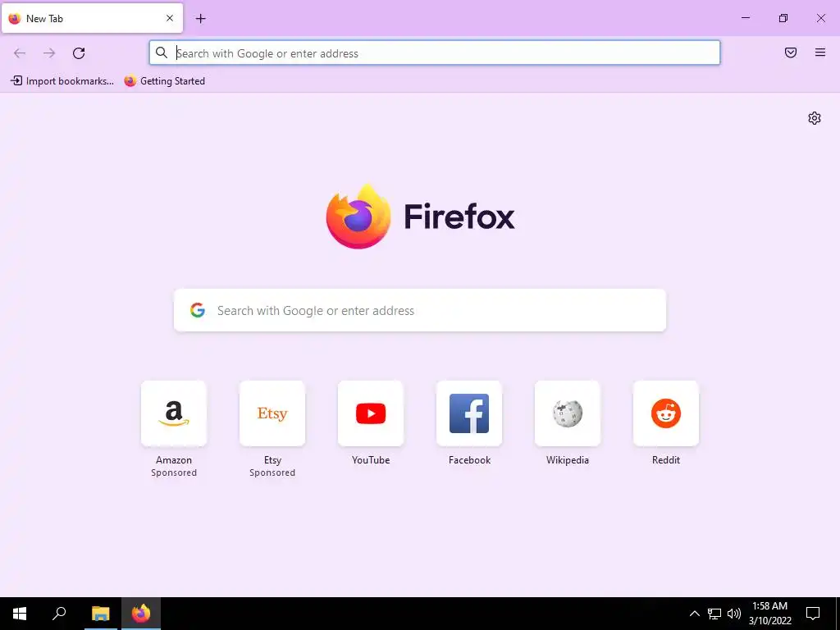Image resolution: width=840 pixels, height=630 pixels.
Task: Click the Etsy label text
Action: pos(272,460)
